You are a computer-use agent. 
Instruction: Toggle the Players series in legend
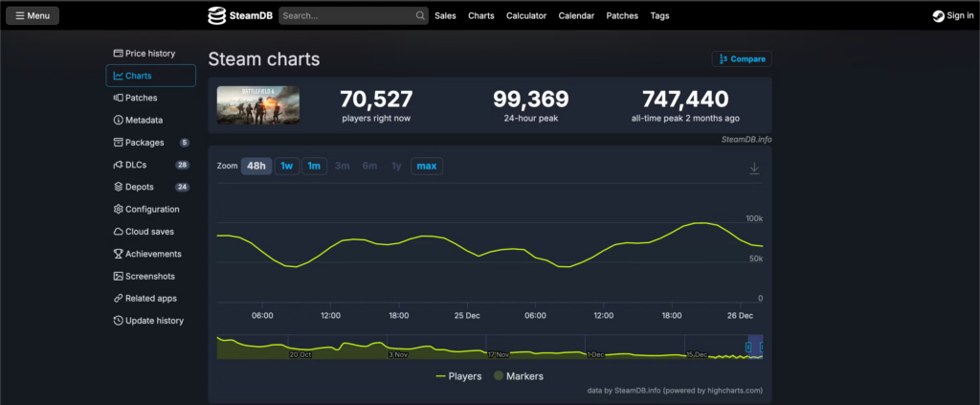pos(457,376)
